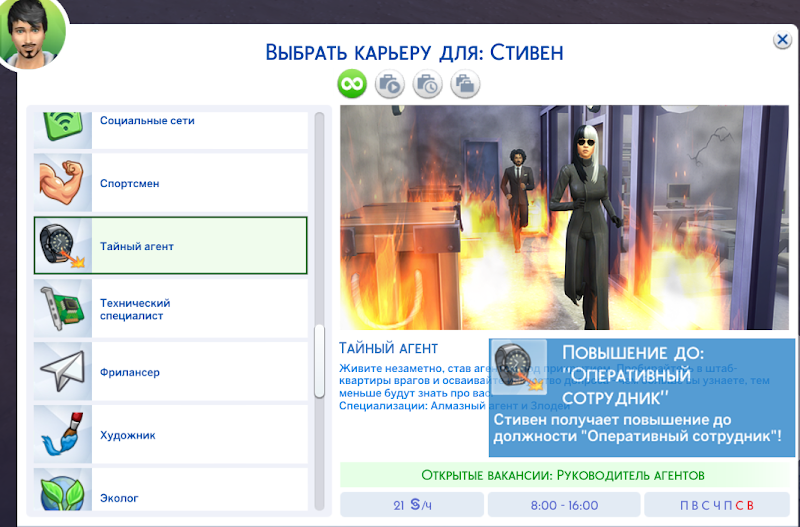
Task: Click the secret agent preview image
Action: 564,217
